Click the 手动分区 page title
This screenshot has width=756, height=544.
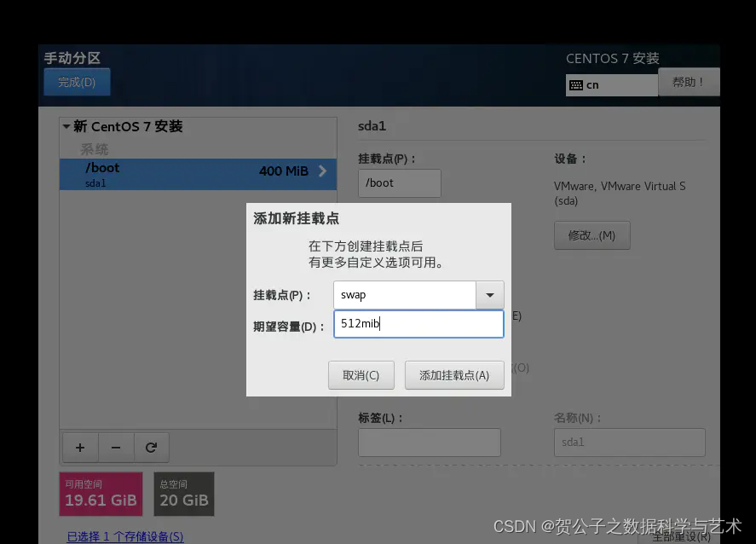pos(72,58)
